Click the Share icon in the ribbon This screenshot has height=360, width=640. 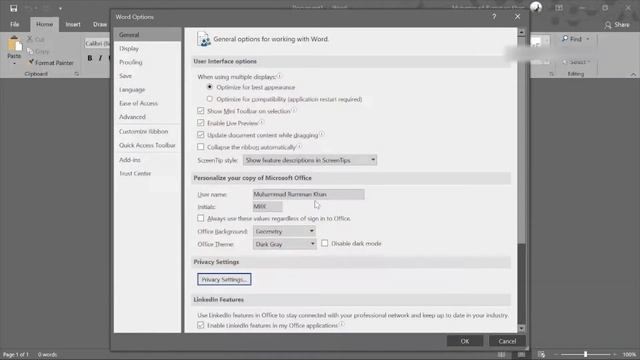tap(608, 25)
